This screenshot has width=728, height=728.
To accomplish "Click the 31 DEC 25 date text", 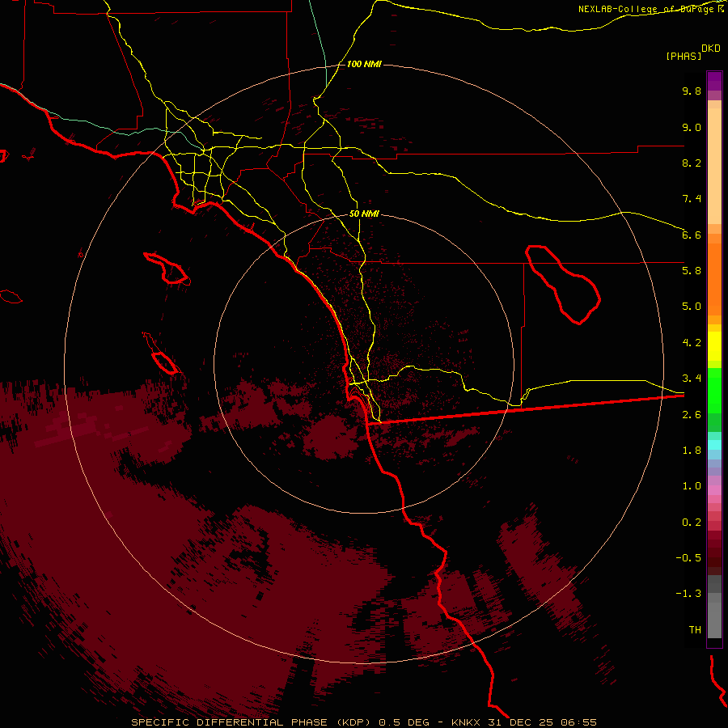I will [x=520, y=722].
